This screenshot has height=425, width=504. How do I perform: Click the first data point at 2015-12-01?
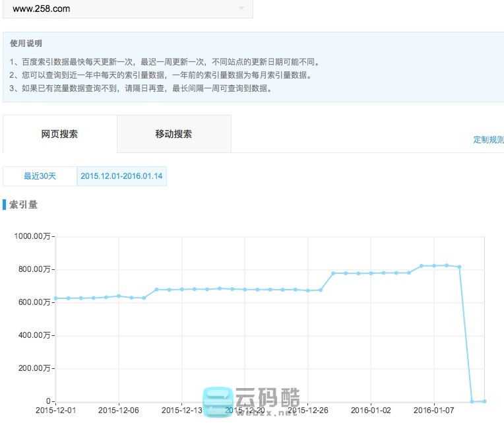pyautogui.click(x=55, y=298)
